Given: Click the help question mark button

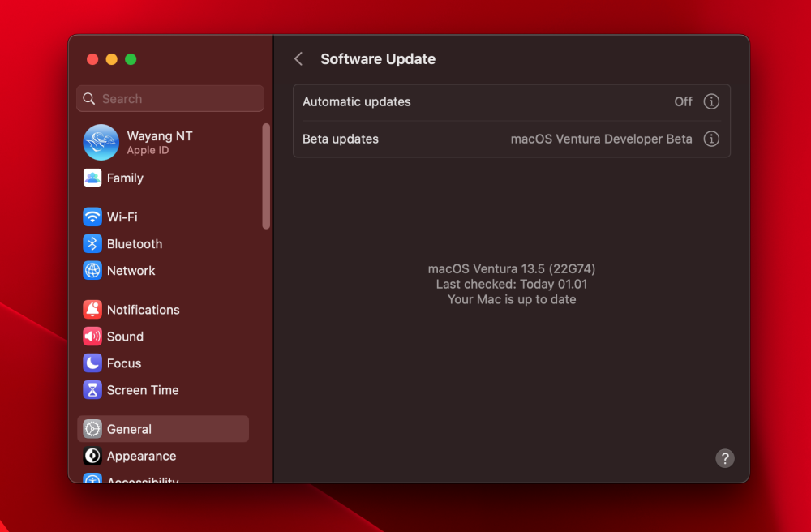Looking at the screenshot, I should (x=724, y=458).
